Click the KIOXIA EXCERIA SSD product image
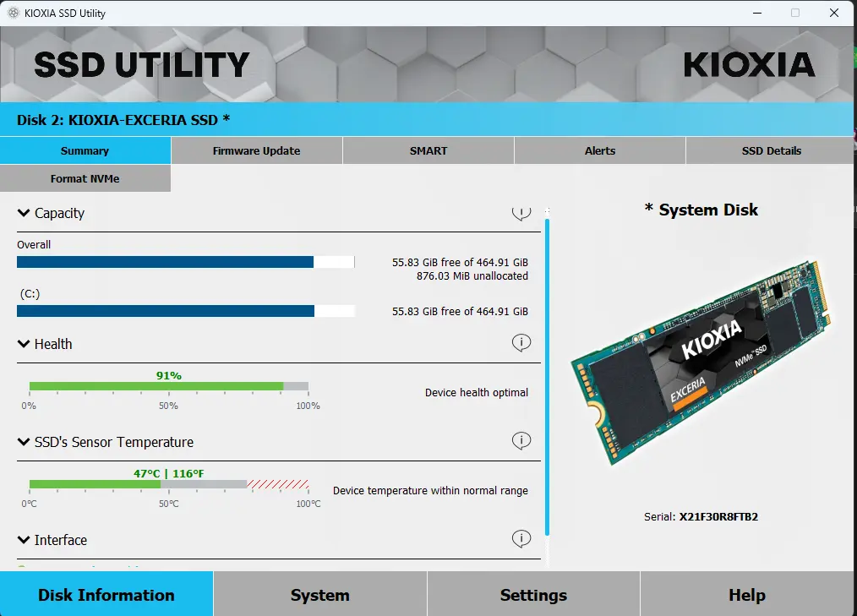This screenshot has height=616, width=857. [701, 363]
